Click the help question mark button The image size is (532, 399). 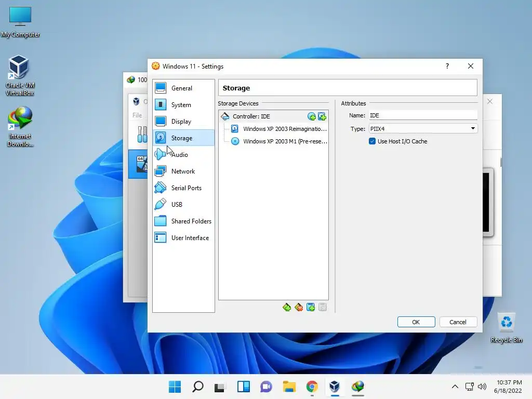point(447,66)
